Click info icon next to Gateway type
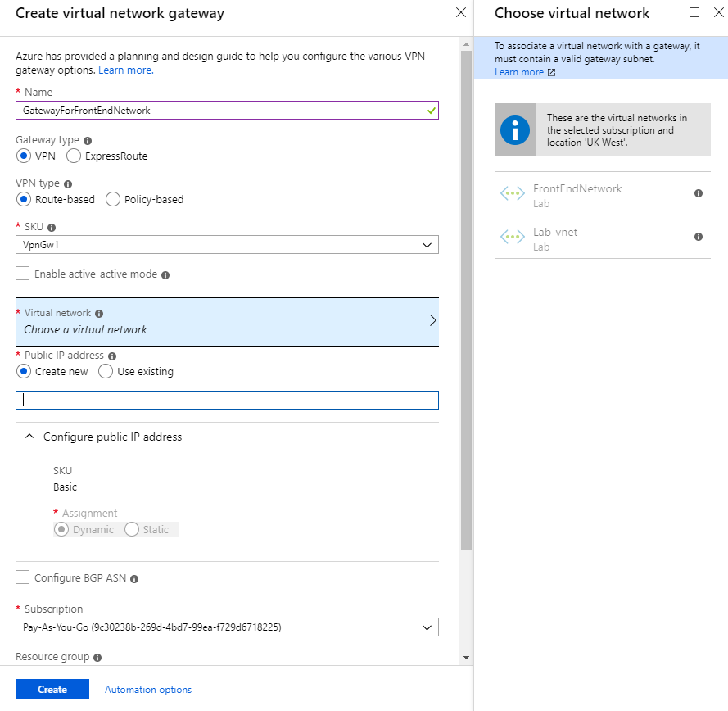The width and height of the screenshot is (728, 711). tap(88, 141)
